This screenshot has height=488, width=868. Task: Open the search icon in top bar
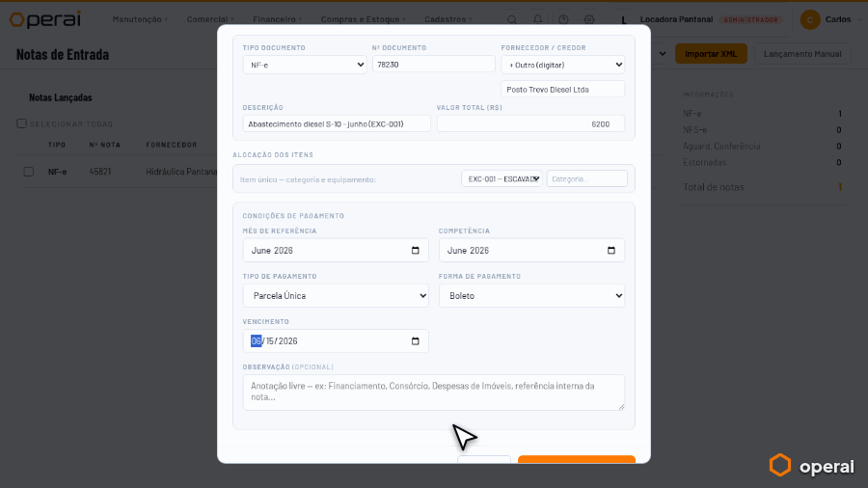coord(512,19)
